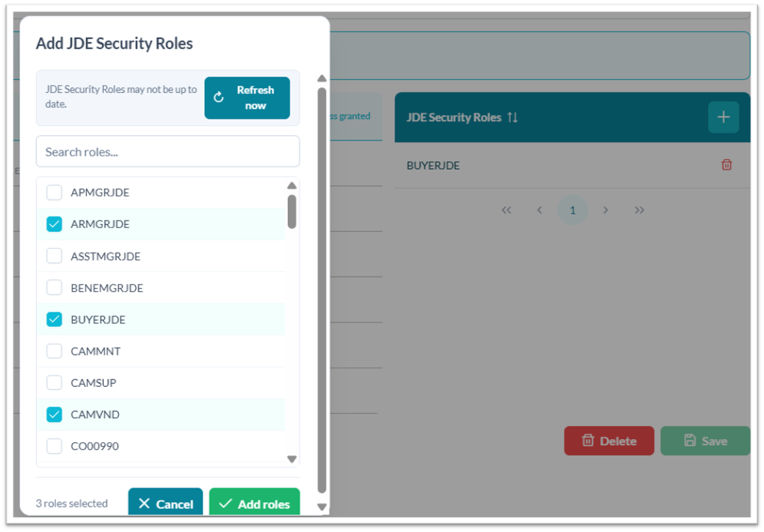Click the red Delete button
The width and height of the screenshot is (764, 532).
tap(609, 441)
